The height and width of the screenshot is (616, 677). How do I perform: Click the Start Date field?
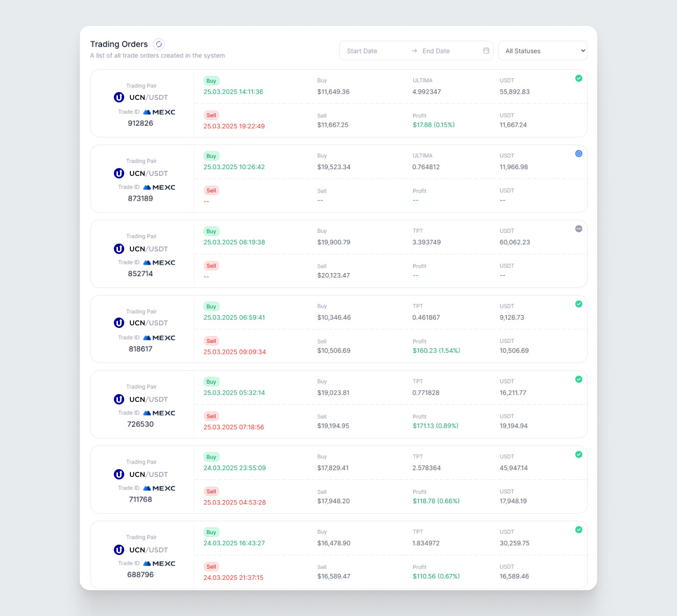[373, 51]
